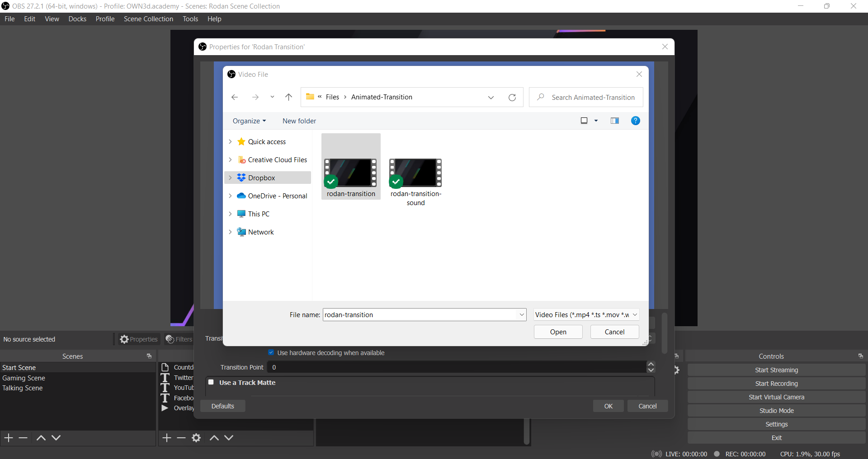
Task: Toggle Use hardware decoding when available
Action: tap(271, 353)
